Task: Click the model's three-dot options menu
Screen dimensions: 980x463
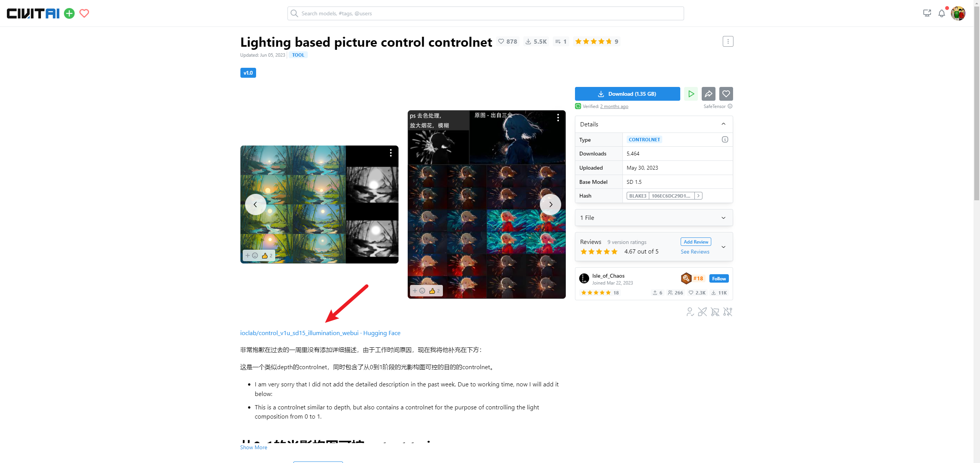Action: [728, 41]
